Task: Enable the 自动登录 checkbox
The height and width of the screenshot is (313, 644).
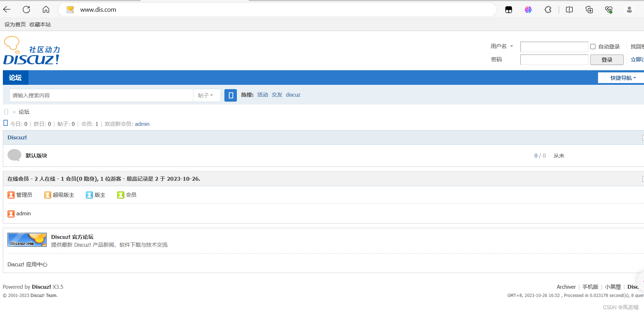Action: click(593, 47)
